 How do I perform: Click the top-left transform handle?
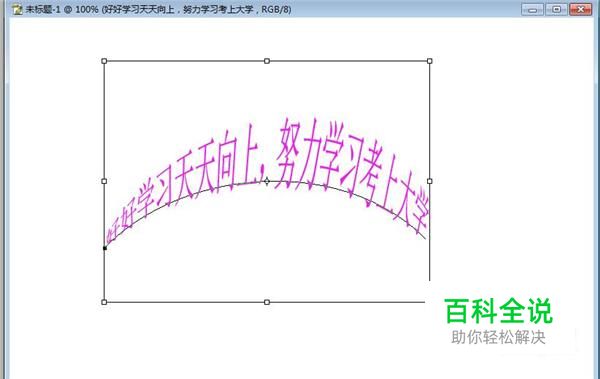click(x=104, y=61)
